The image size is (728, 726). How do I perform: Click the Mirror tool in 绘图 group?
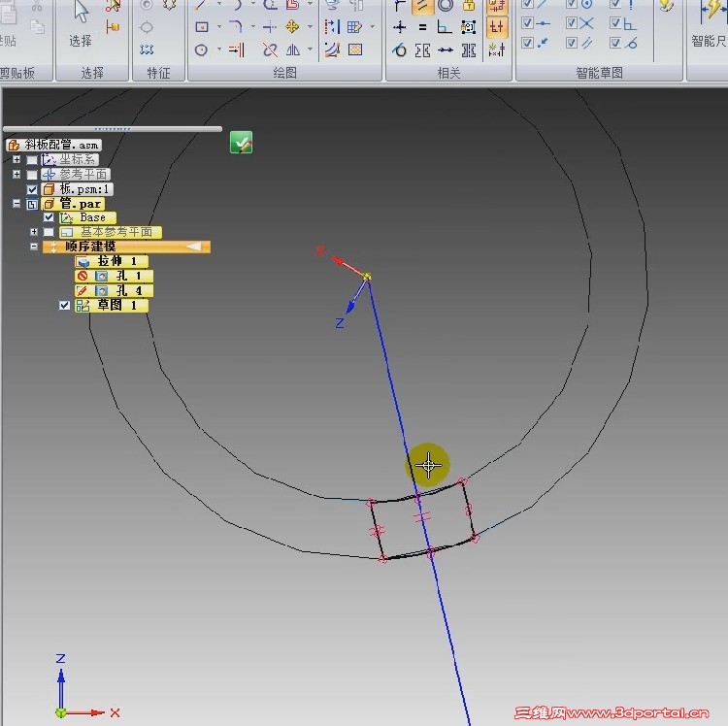293,49
